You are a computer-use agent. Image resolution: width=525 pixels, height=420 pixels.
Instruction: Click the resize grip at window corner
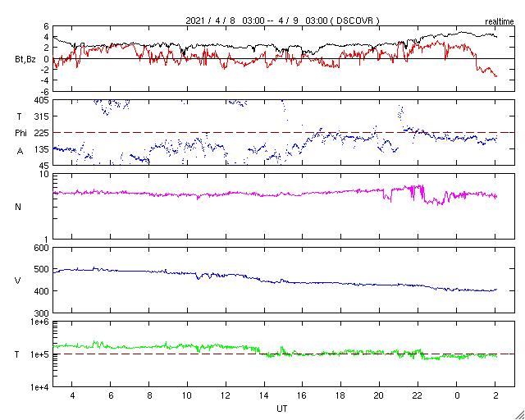point(519,415)
